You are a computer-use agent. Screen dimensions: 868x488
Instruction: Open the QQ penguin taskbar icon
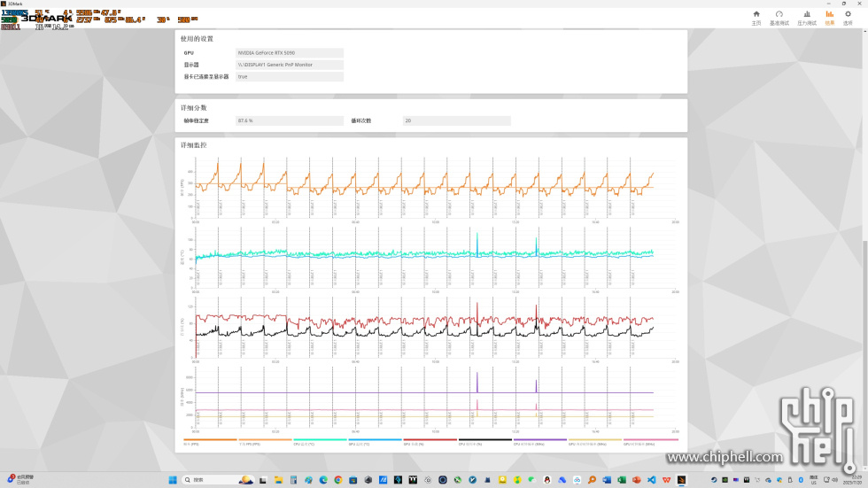547,480
